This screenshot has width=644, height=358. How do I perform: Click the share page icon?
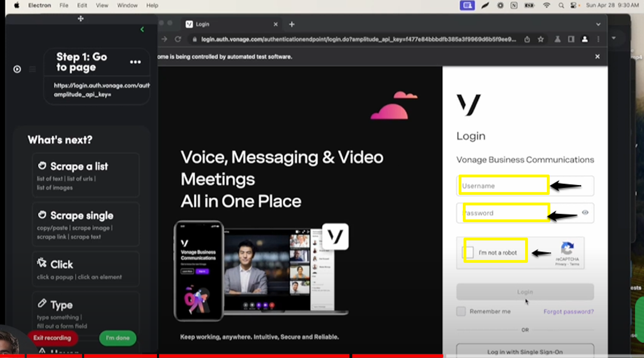click(527, 39)
